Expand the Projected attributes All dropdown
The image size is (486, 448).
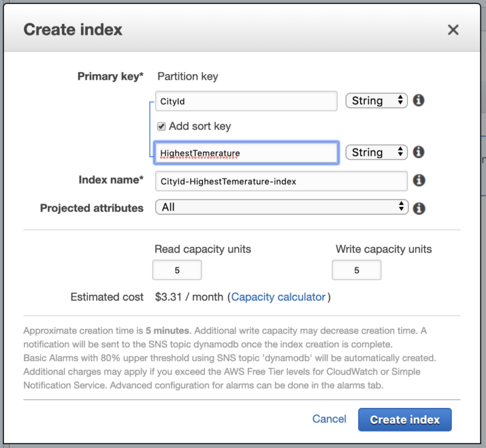(281, 208)
